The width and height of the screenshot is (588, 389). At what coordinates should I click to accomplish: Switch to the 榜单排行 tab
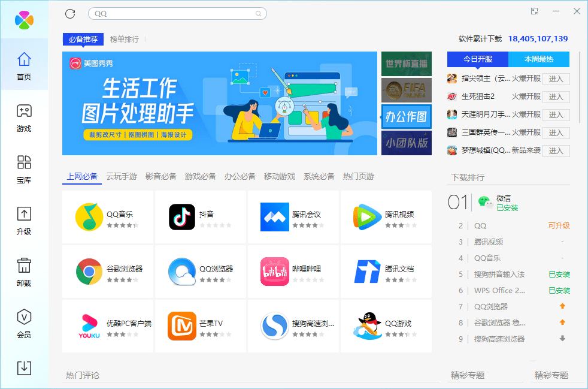tap(124, 40)
